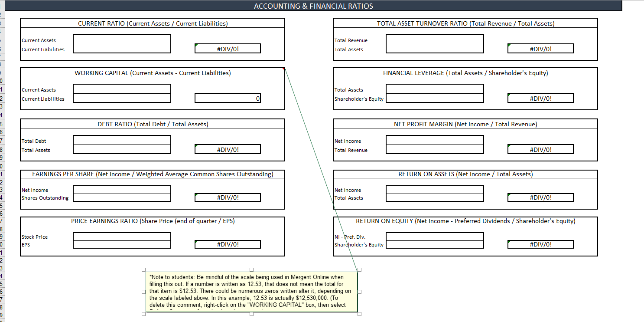This screenshot has width=644, height=322.
Task: Select the Earnings Per Share #DIV/0! result
Action: point(228,197)
